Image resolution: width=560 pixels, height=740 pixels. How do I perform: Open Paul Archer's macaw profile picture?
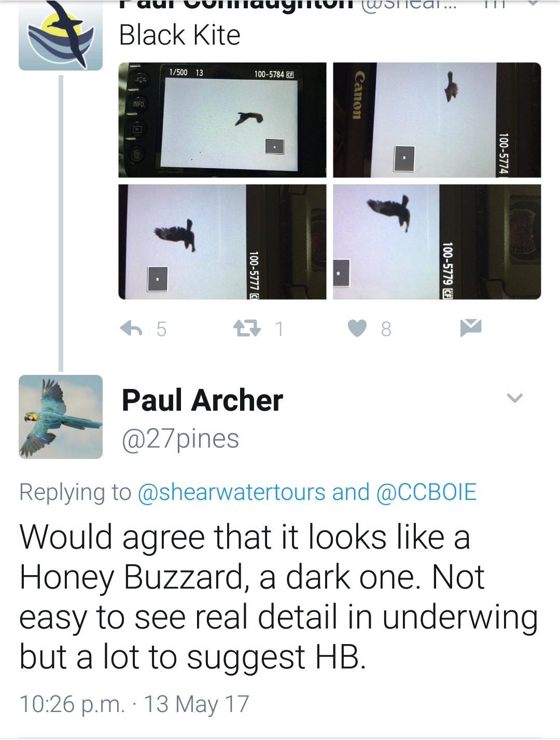click(61, 417)
